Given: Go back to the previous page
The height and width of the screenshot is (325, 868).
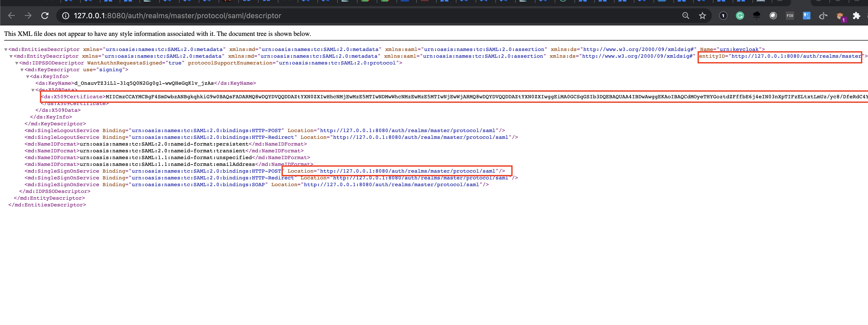Looking at the screenshot, I should pyautogui.click(x=11, y=16).
